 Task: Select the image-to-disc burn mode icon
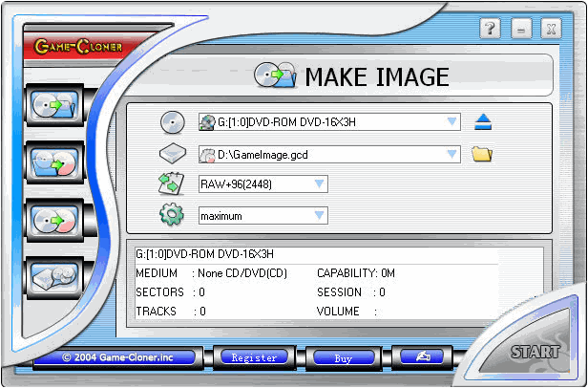(55, 162)
